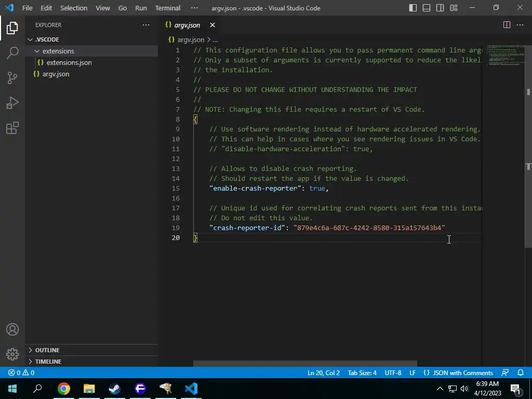Click the crash-reporter-id GUID value
The height and width of the screenshot is (399, 532).
369,228
